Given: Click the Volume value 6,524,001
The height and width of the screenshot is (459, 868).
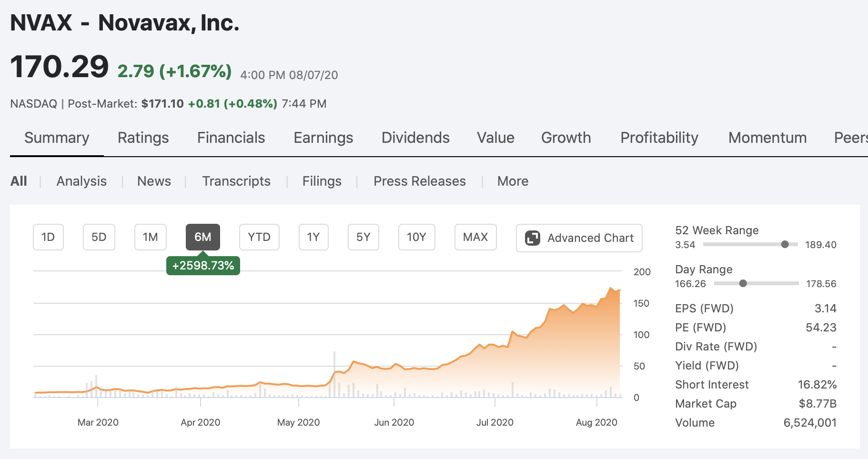Looking at the screenshot, I should pyautogui.click(x=810, y=422).
